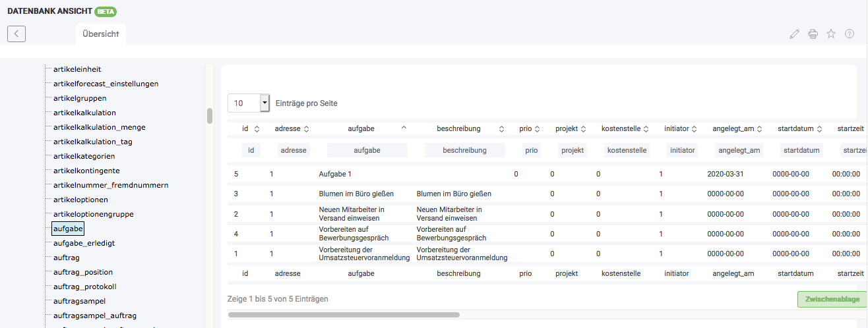This screenshot has width=868, height=328.
Task: Sort by the angelegt_am column header
Action: [737, 128]
